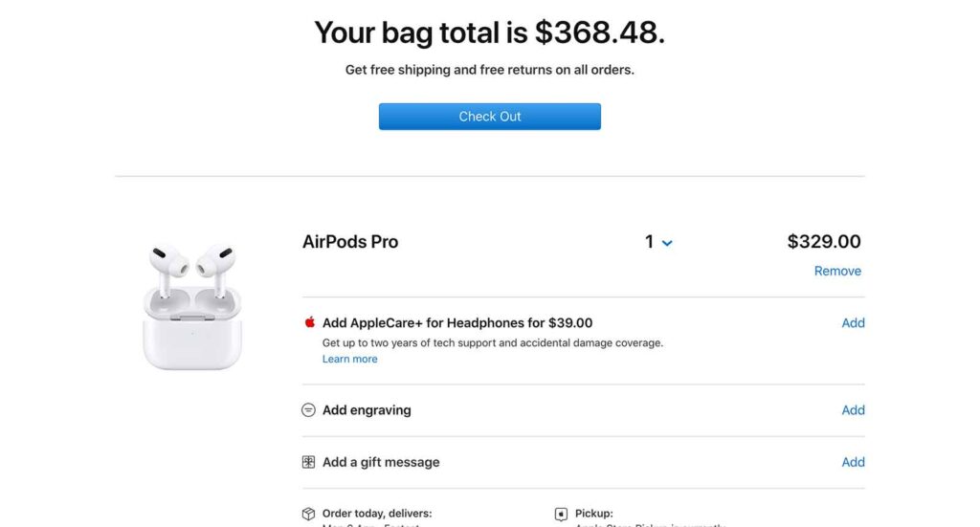
Task: Remove AirPods Pro from the bag
Action: (837, 271)
